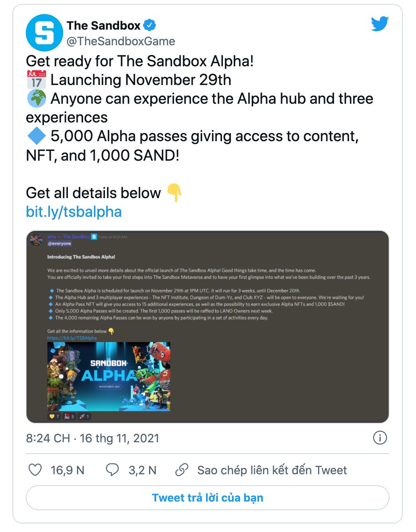Click The Sandbox display name

103,25
